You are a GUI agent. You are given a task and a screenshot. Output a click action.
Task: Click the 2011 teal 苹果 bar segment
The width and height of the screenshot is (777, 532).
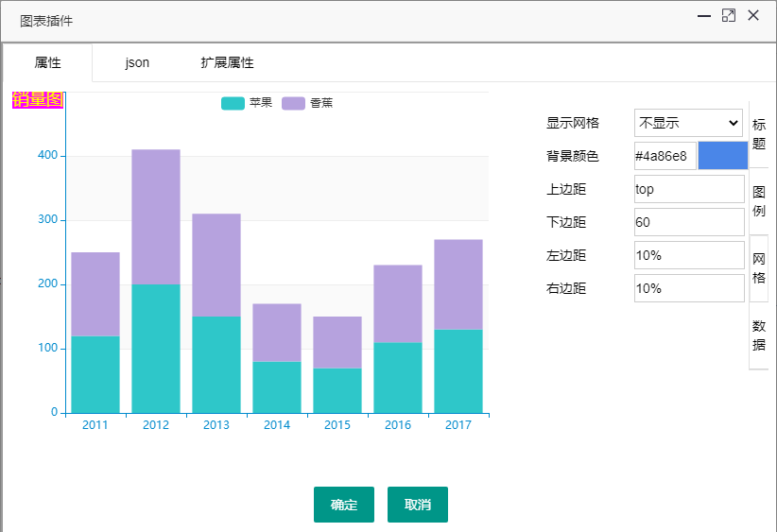95,374
